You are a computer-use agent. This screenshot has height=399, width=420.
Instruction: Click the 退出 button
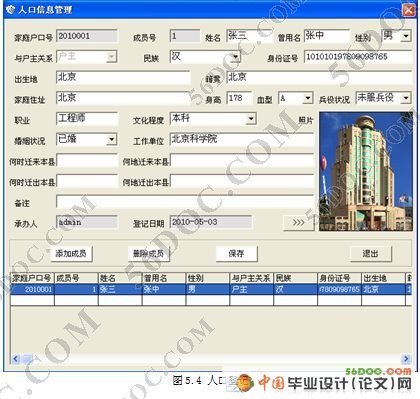coord(370,254)
